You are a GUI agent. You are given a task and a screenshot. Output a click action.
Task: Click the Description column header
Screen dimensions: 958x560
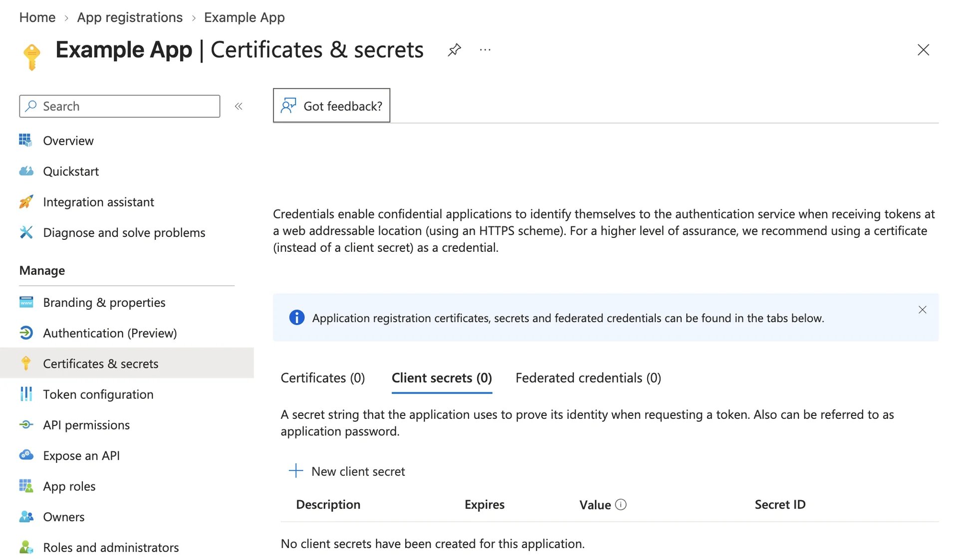[x=328, y=505]
